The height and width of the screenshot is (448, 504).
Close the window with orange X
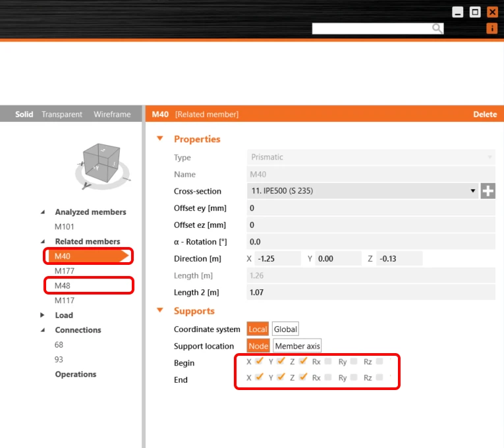tap(492, 13)
